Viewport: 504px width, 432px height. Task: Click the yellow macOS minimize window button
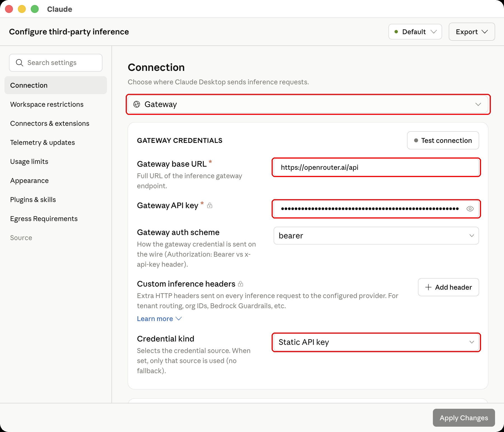[22, 9]
